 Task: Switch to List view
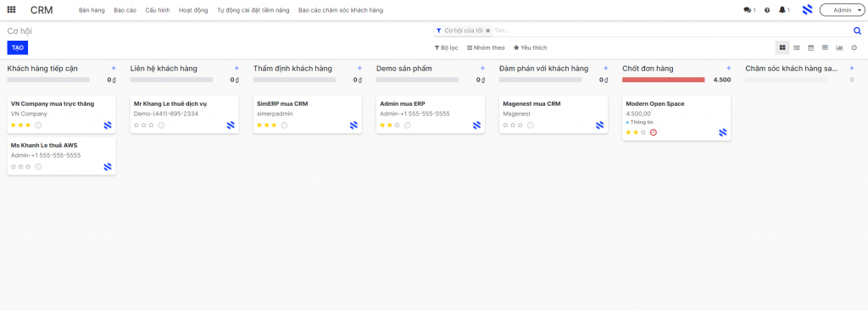click(797, 47)
